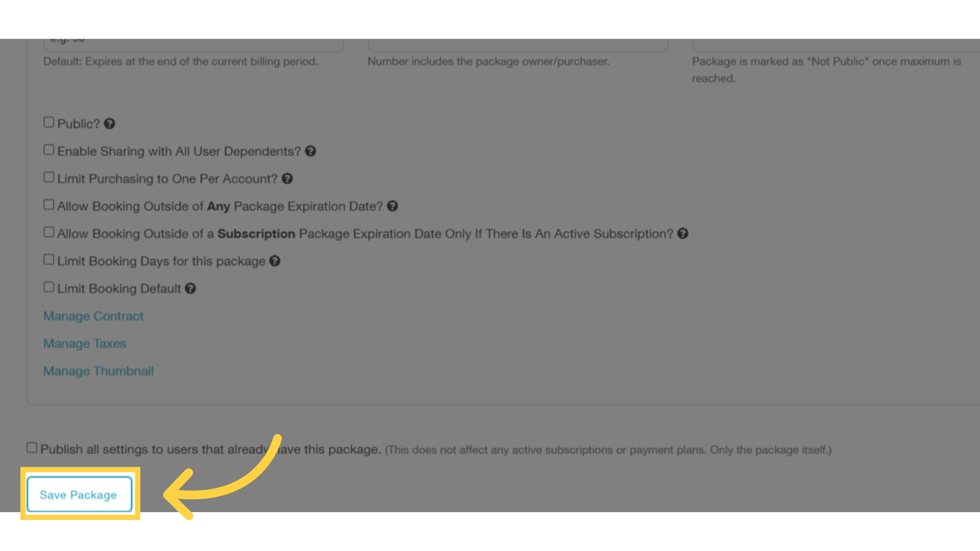Open Manage Contract settings
The width and height of the screenshot is (980, 551).
coord(93,315)
